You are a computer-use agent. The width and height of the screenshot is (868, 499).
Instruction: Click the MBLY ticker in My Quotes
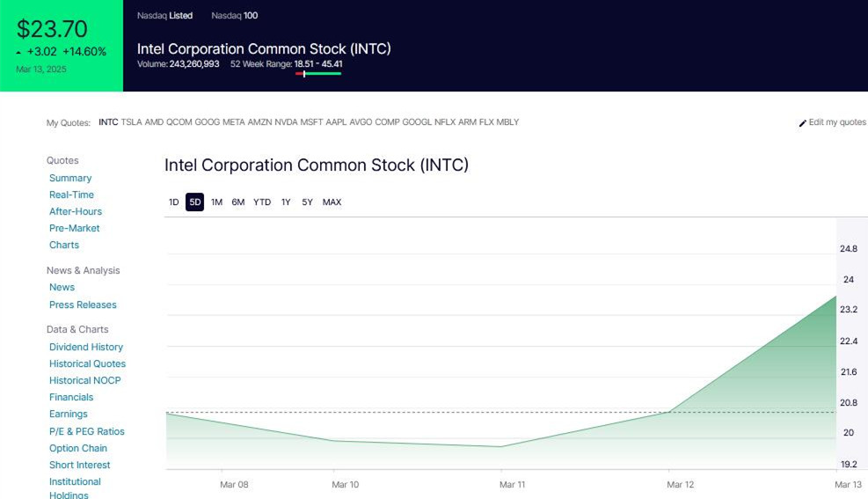tap(507, 122)
